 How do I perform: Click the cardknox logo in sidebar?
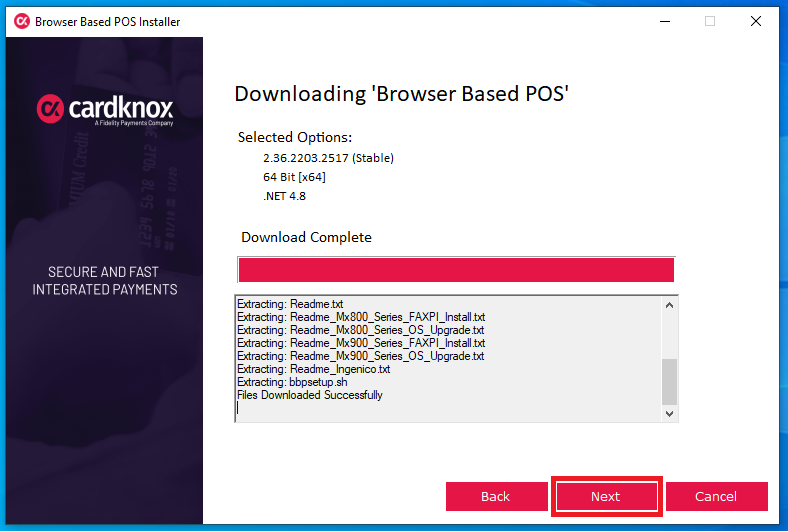tap(105, 109)
